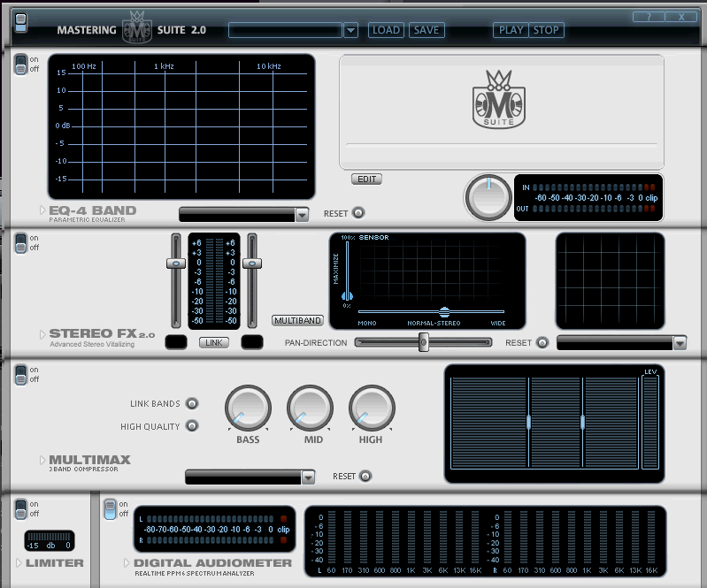Click the Mid compressor knob
This screenshot has height=588, width=707.
[x=310, y=409]
